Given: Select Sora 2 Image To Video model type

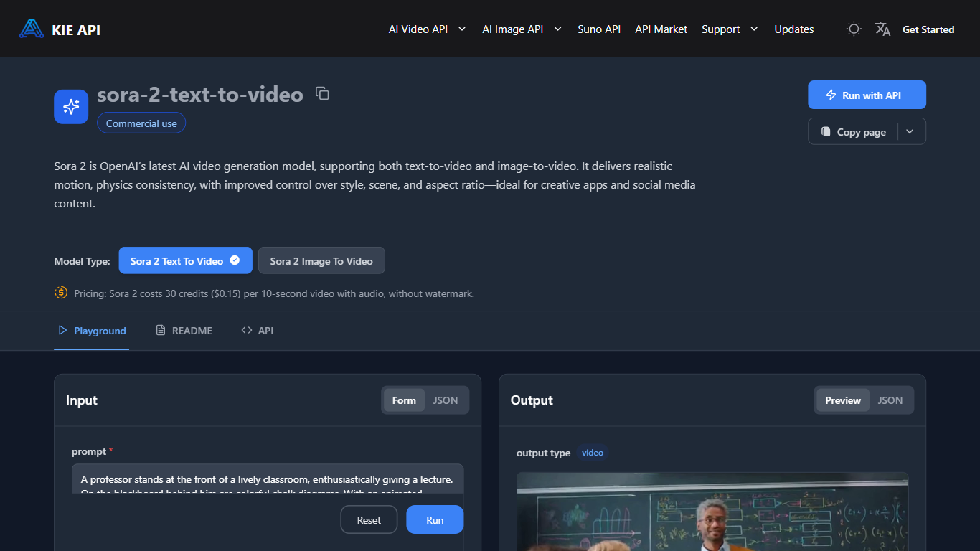Looking at the screenshot, I should pyautogui.click(x=321, y=261).
